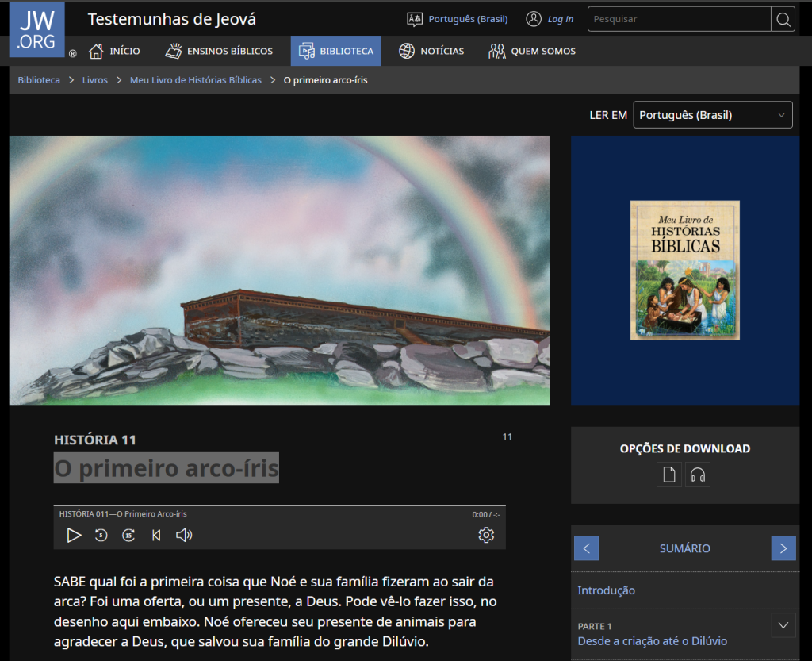The height and width of the screenshot is (661, 812).
Task: Jump to previous audio track
Action: [156, 536]
